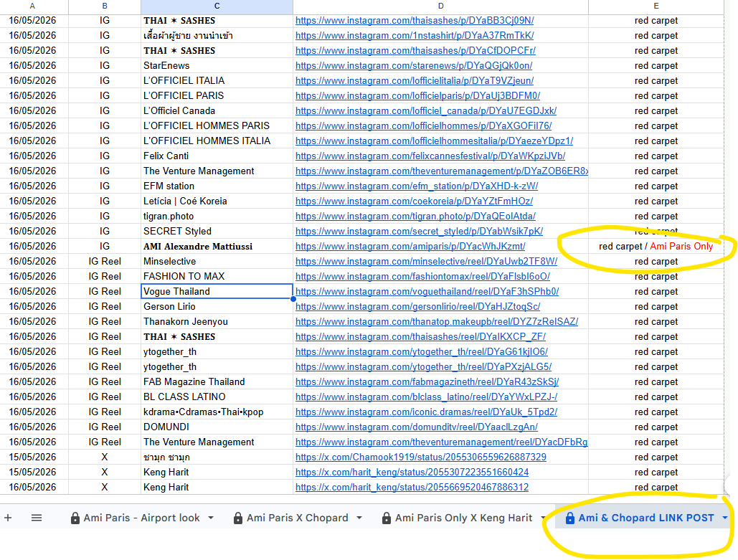Select Ami & Chopard LINK POST sheet tab
This screenshot has height=560, width=738.
coord(645,518)
